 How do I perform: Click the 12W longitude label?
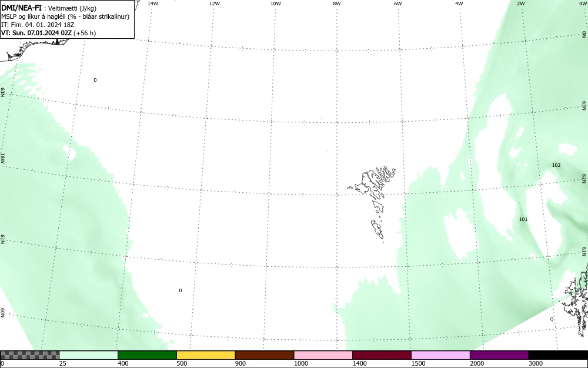click(x=215, y=4)
